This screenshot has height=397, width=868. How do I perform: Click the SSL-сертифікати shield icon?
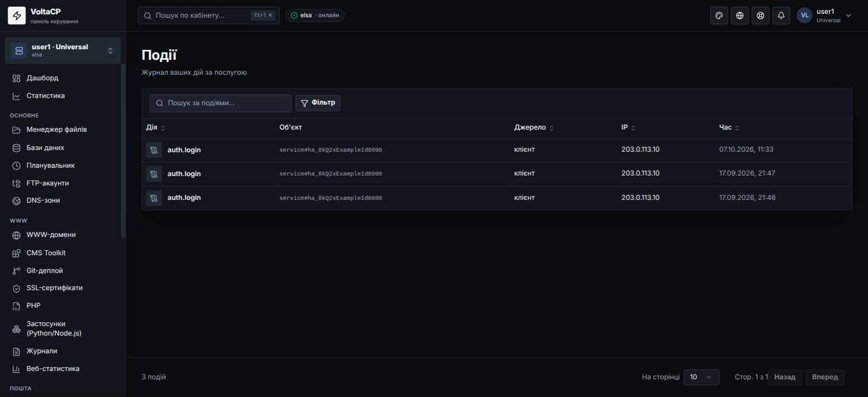pos(17,288)
